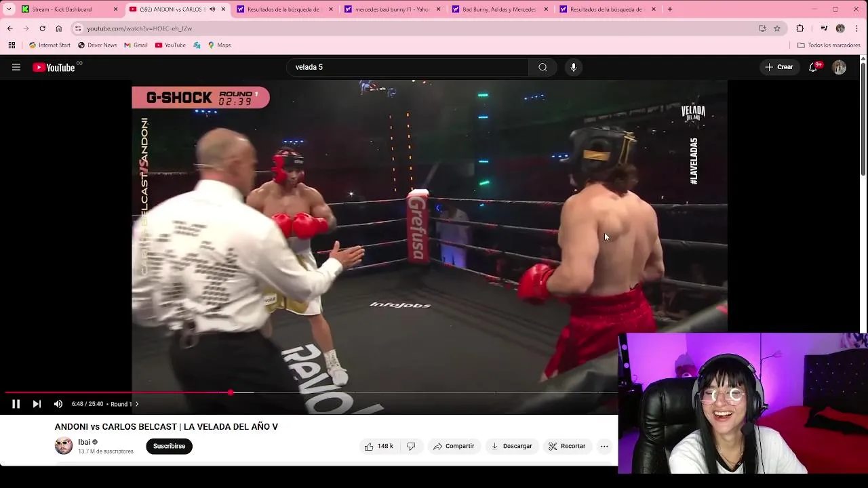
Task: Open the Maps bookmark
Action: pos(219,45)
